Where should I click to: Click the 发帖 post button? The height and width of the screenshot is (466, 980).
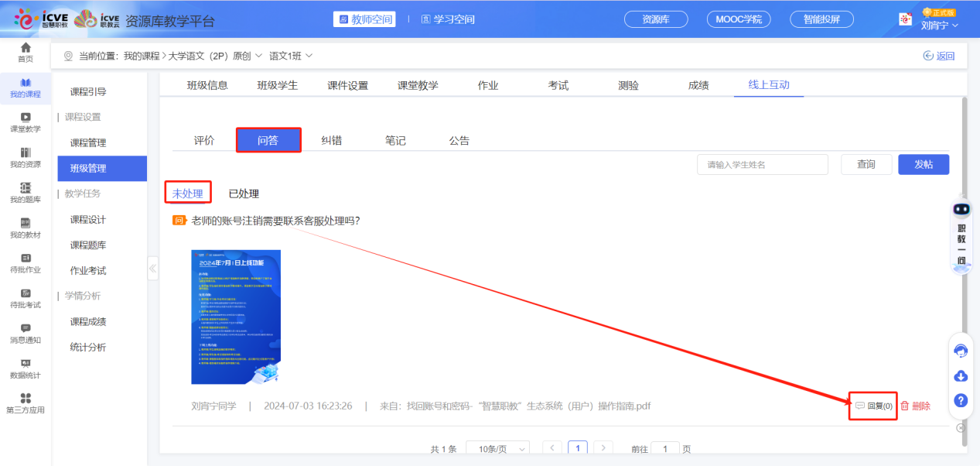(x=923, y=164)
